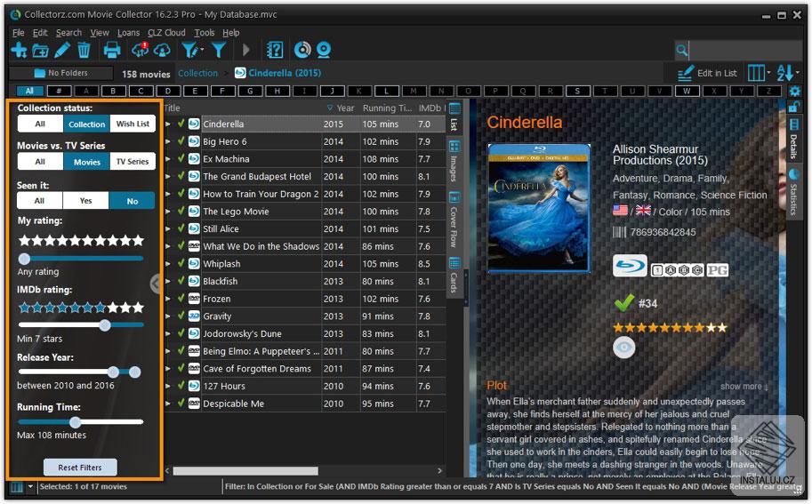Screen dimensions: 812x504
Task: Click the My rating slider handle
Action: pos(24,259)
